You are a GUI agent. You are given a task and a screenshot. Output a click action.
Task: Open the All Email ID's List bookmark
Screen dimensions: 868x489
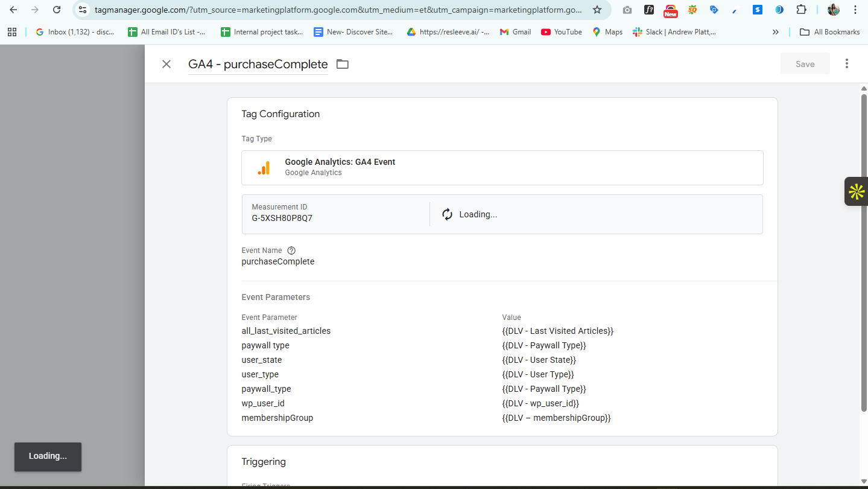coord(166,32)
